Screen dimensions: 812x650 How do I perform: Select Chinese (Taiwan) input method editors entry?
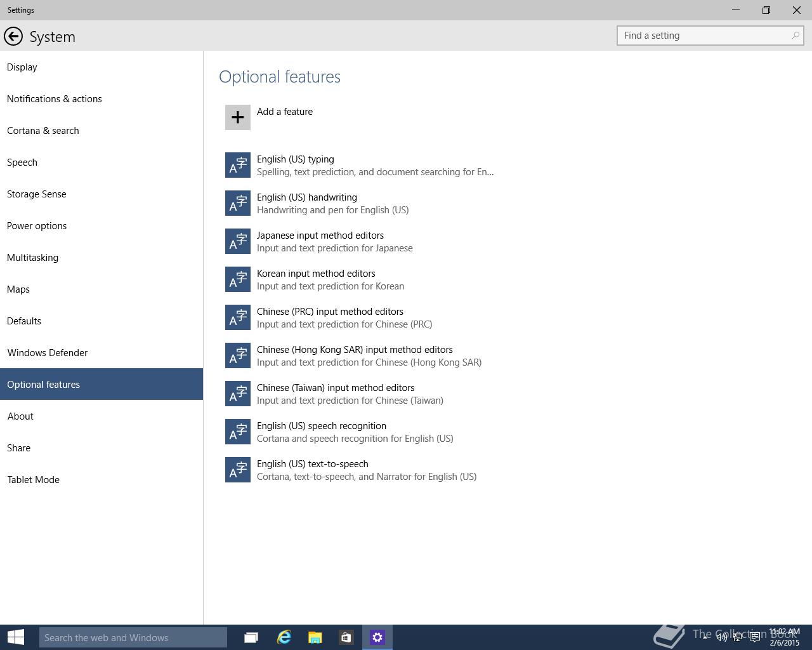click(x=360, y=394)
